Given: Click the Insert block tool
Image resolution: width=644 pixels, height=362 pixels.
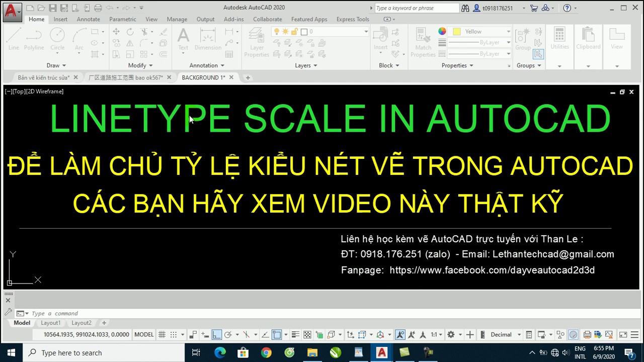Looking at the screenshot, I should 381,39.
